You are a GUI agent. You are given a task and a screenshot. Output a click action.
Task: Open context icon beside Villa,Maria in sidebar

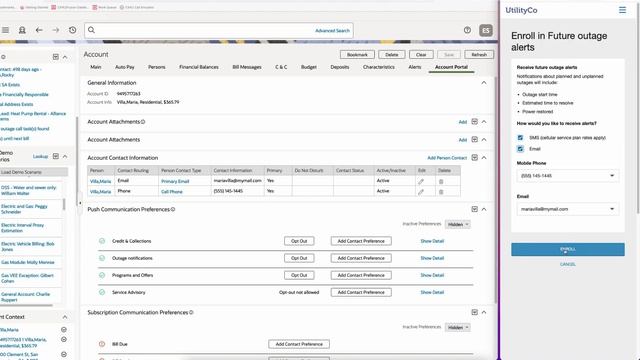(64, 329)
